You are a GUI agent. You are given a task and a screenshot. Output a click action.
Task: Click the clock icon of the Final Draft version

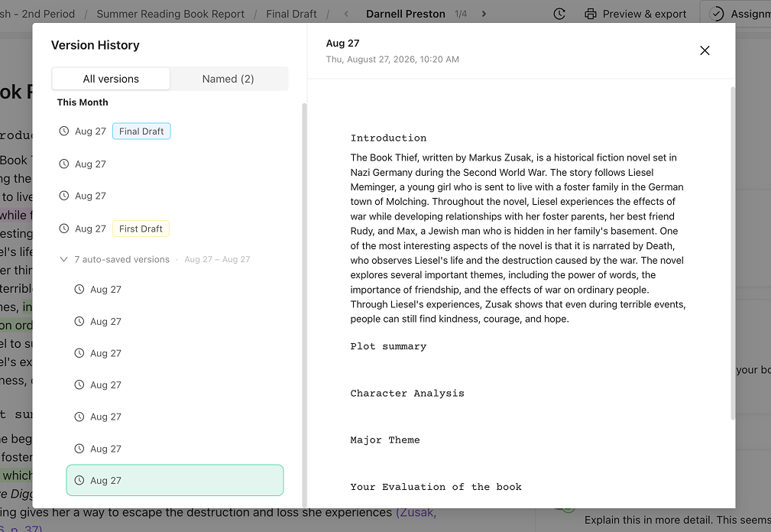click(x=64, y=131)
